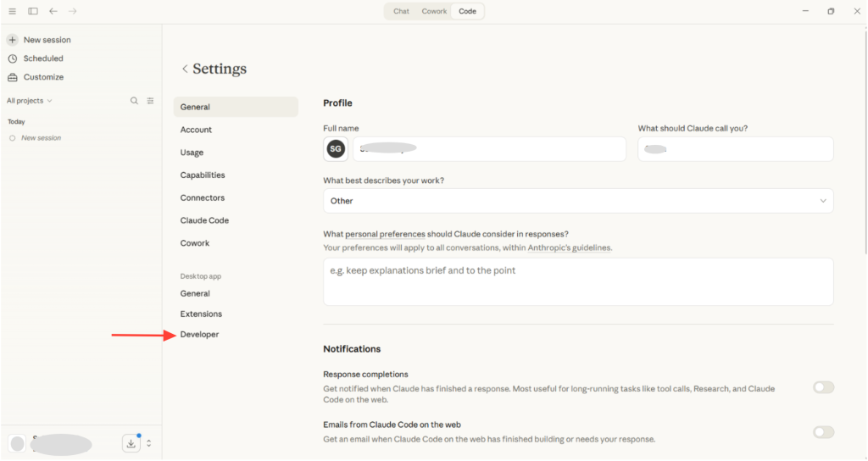This screenshot has height=461, width=868.
Task: Click the Profile section heading
Action: tap(337, 103)
